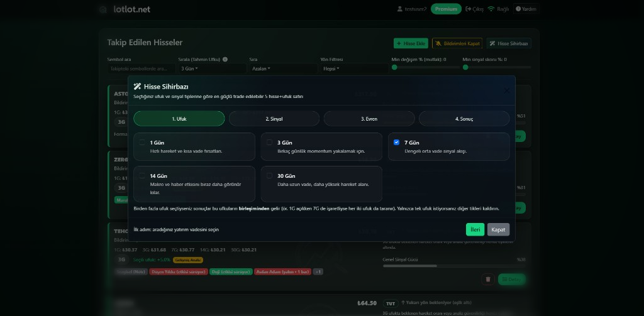
Task: Check the 3 Gün checkbox
Action: click(269, 143)
